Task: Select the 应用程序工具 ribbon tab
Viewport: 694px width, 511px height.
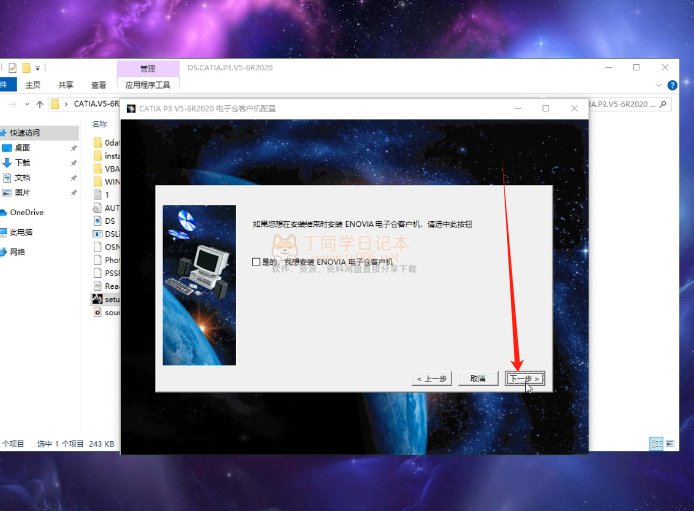Action: 148,85
